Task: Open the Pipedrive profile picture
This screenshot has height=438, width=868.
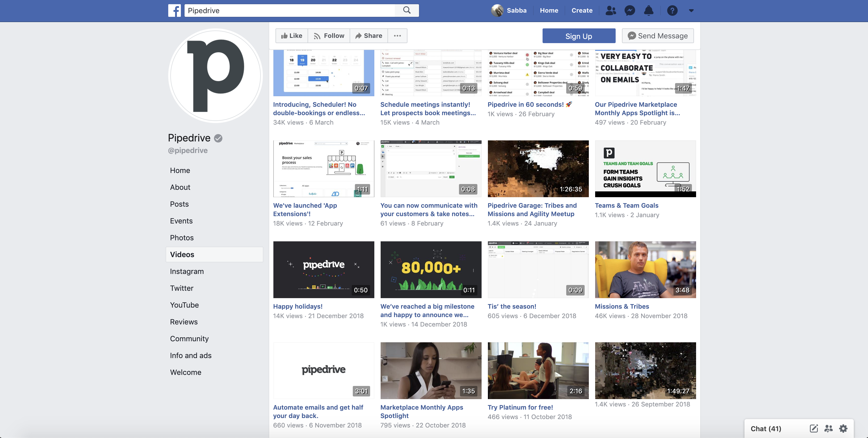Action: 216,75
